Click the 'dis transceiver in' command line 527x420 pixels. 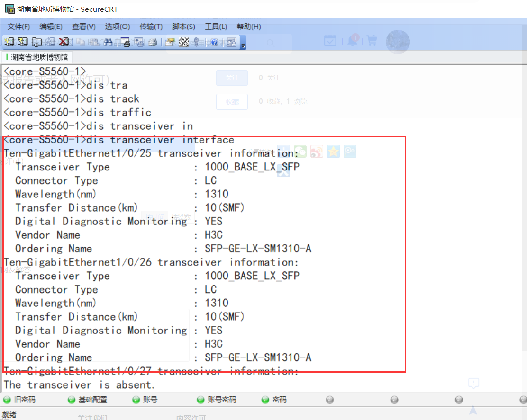coord(98,126)
